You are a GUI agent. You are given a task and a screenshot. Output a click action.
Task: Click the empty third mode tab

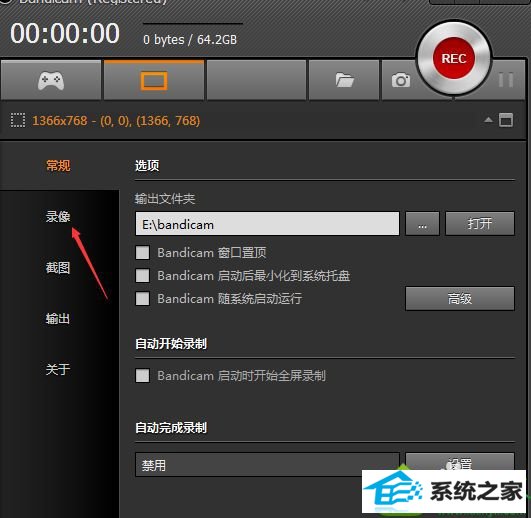pos(256,81)
